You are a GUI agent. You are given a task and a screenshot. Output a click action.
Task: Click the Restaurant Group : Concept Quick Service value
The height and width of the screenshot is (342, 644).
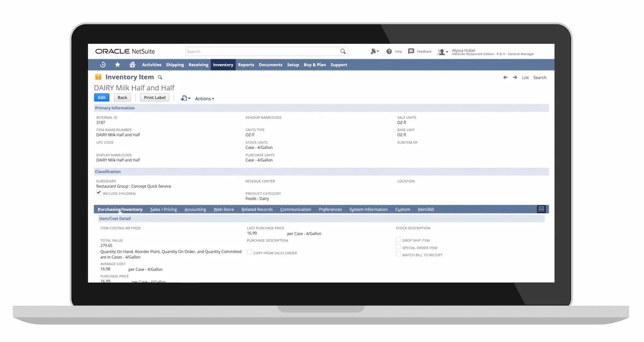coord(134,186)
